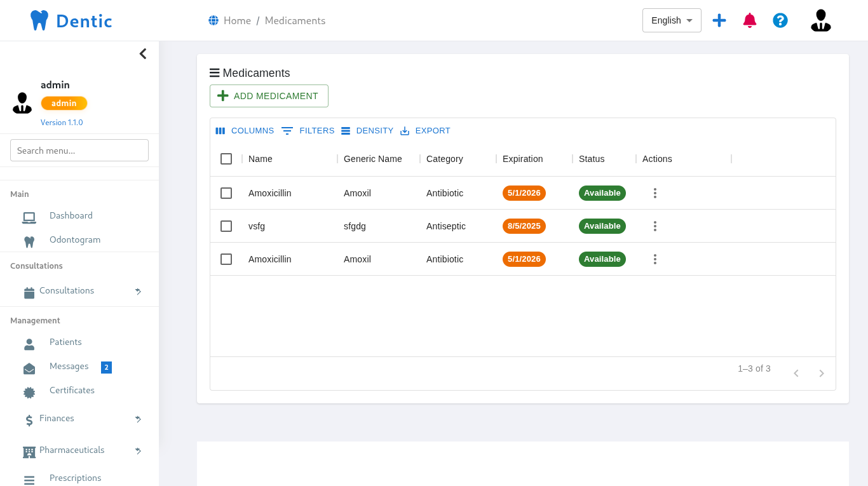Open actions menu for the vsfg row
Viewport: 868px width, 486px height.
point(654,226)
